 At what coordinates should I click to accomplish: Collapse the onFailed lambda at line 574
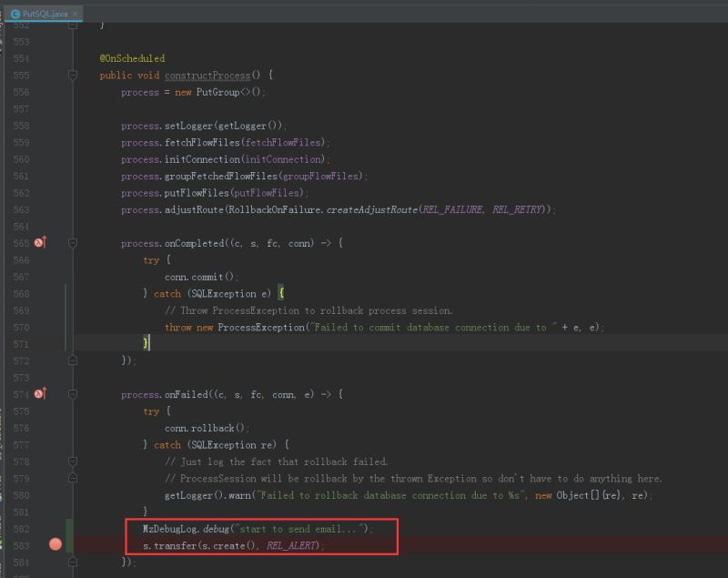[75, 395]
